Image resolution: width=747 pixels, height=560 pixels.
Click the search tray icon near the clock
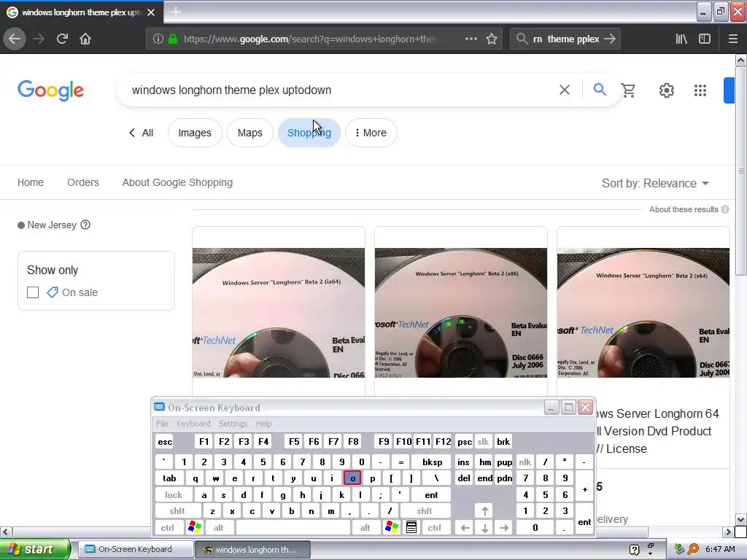pyautogui.click(x=693, y=549)
